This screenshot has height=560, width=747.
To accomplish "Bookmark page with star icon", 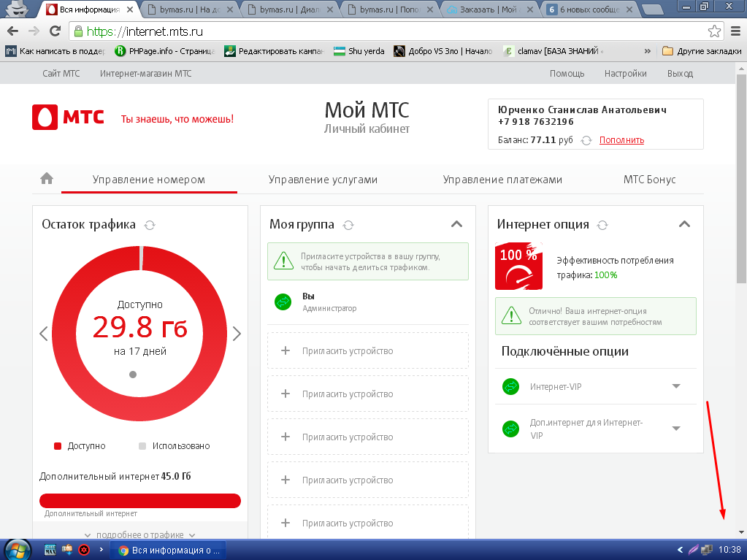I will click(714, 31).
